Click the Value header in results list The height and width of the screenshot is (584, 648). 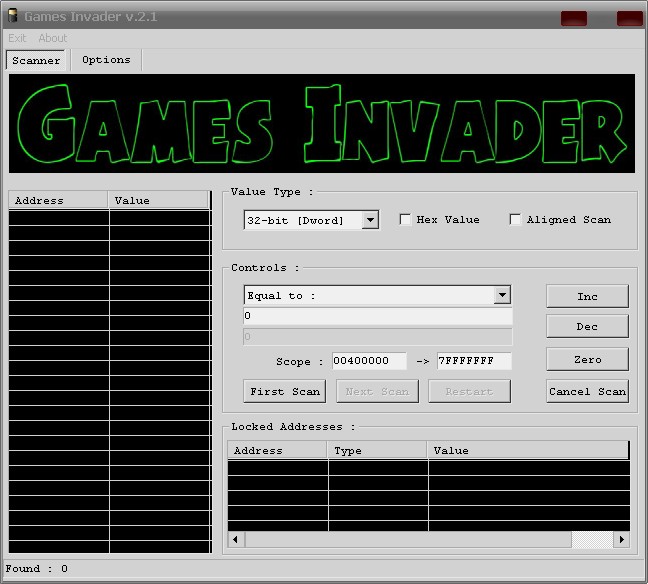pyautogui.click(x=158, y=200)
